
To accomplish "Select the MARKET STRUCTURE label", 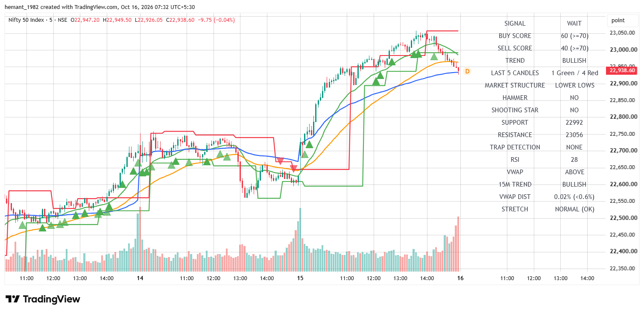I will [515, 85].
